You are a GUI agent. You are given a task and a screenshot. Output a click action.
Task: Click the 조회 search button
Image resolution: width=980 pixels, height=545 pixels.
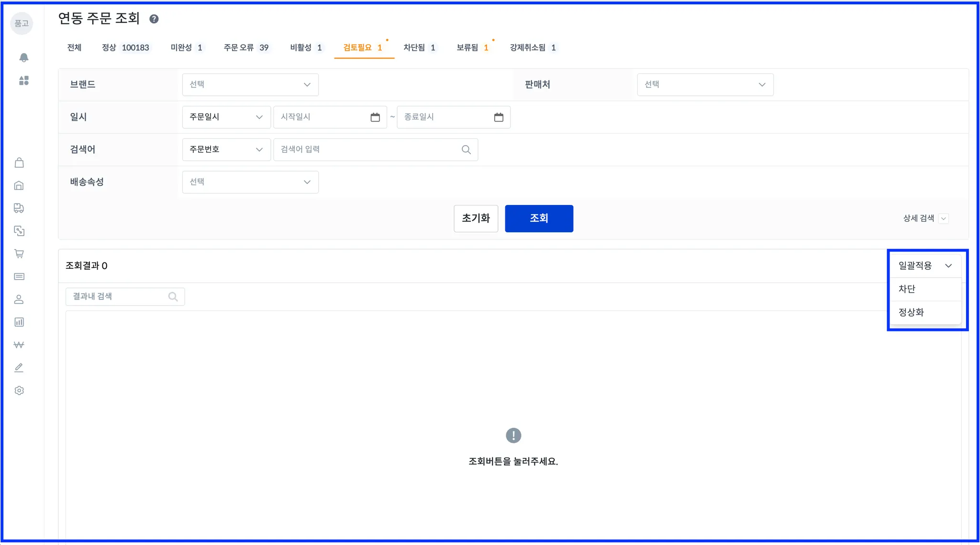pyautogui.click(x=539, y=218)
